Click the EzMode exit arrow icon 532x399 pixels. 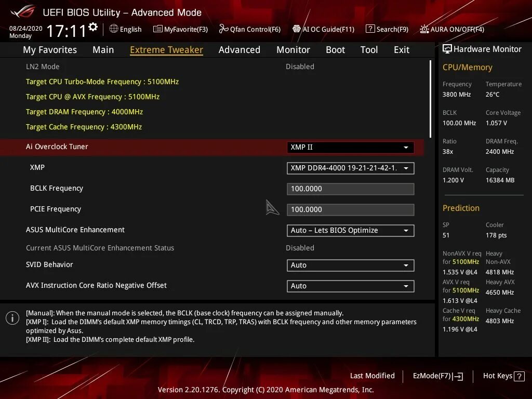(458, 376)
